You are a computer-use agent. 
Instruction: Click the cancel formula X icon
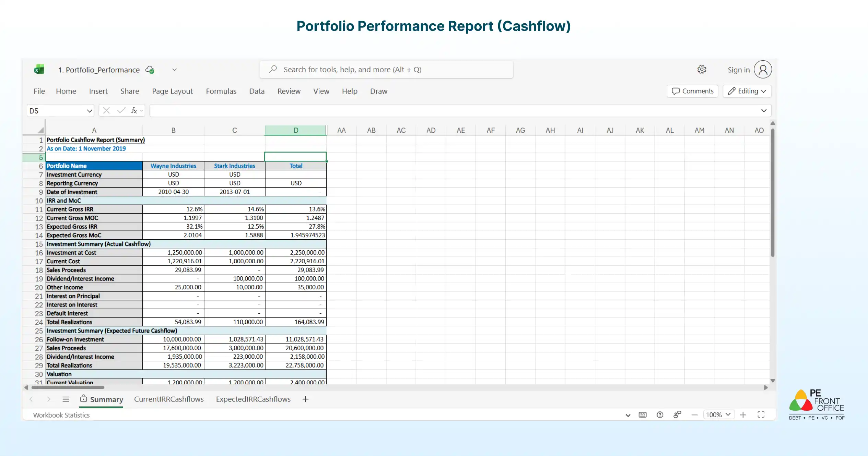coord(106,110)
